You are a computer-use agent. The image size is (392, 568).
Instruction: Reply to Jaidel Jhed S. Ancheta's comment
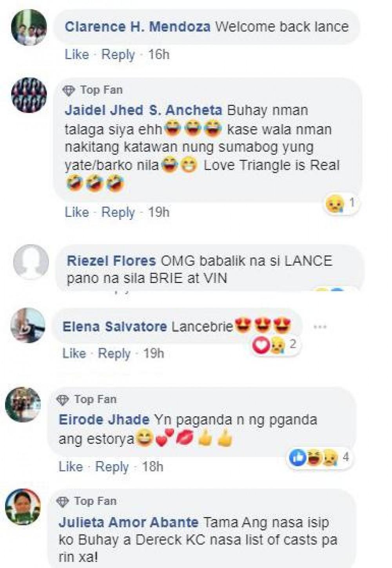(118, 212)
